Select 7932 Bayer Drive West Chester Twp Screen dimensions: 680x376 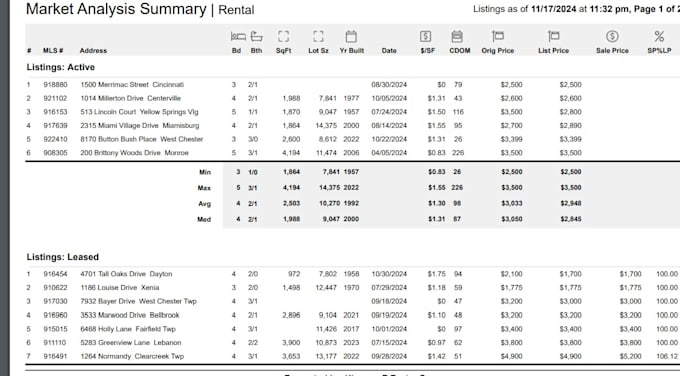pyautogui.click(x=138, y=301)
